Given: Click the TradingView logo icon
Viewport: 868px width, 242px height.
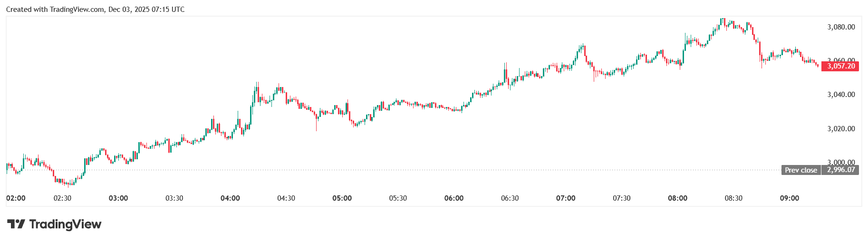Looking at the screenshot, I should click(x=16, y=224).
